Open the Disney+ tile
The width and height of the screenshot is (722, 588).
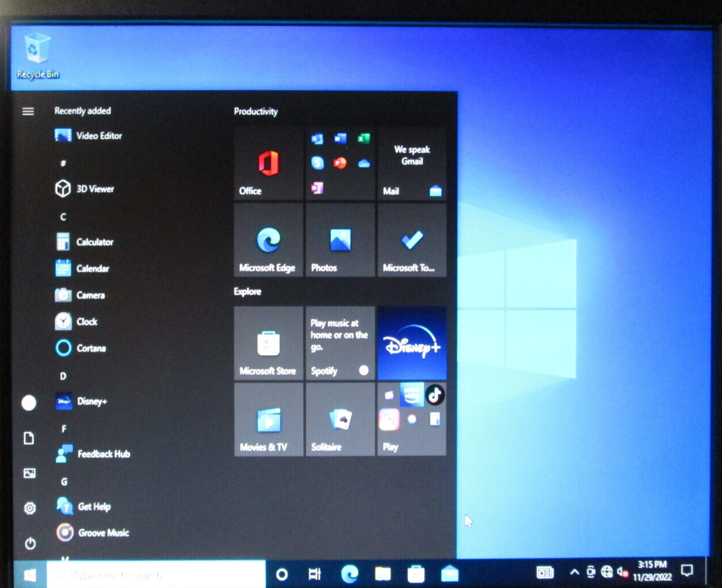tap(412, 343)
